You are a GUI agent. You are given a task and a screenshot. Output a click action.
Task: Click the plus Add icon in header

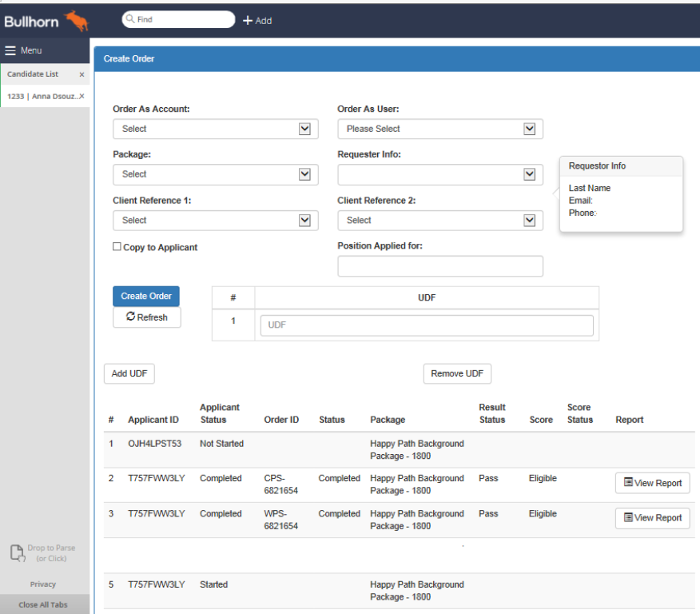click(248, 20)
